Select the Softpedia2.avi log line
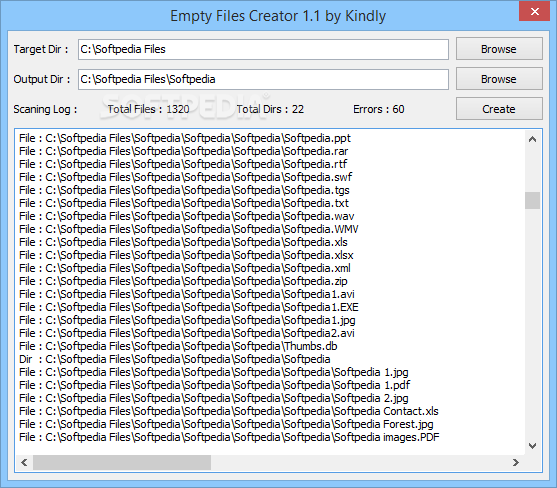 click(186, 333)
